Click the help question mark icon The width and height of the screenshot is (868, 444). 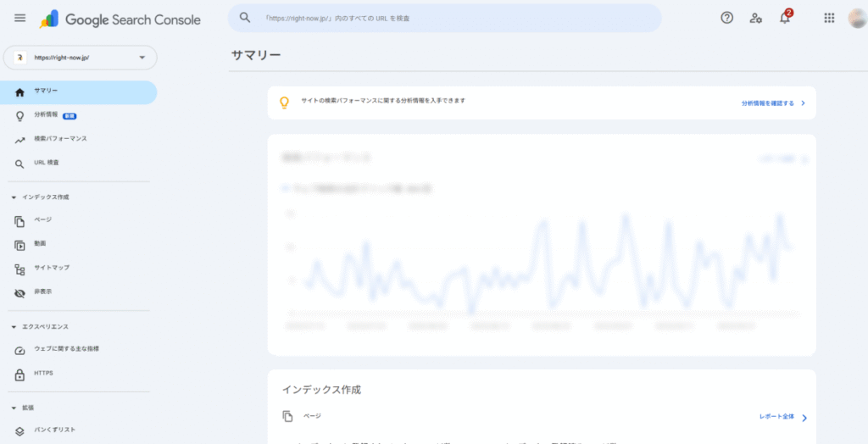[726, 18]
